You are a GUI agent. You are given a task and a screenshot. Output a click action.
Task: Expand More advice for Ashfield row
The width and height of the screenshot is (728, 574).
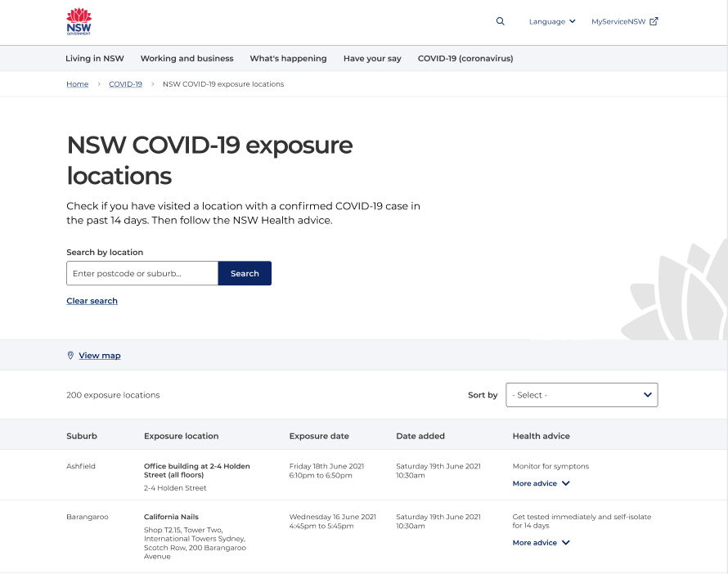click(541, 483)
